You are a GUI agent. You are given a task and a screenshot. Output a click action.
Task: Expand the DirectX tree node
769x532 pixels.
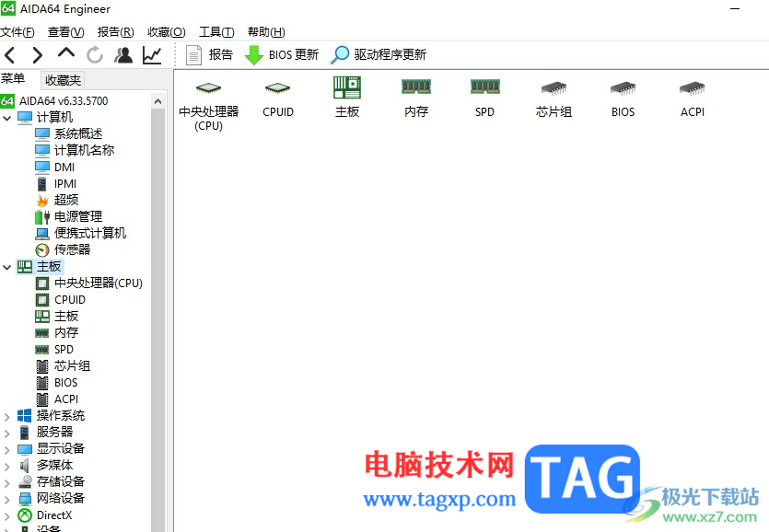[x=6, y=516]
